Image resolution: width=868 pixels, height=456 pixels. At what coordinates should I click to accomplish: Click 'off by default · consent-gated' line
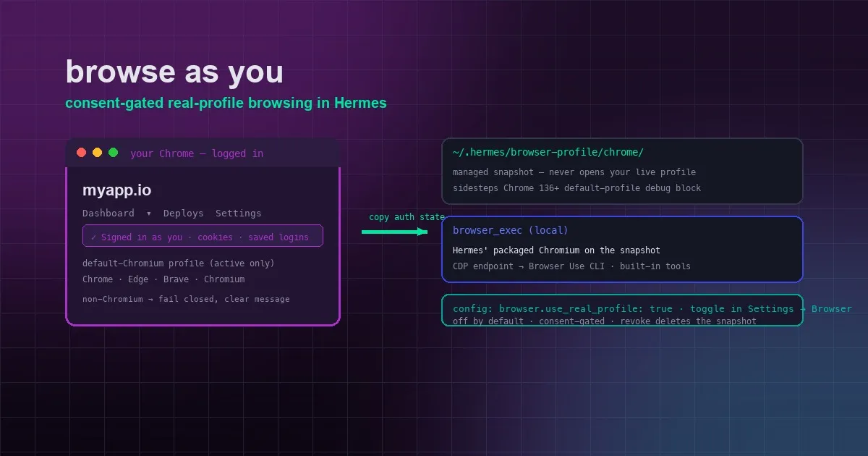pos(605,321)
